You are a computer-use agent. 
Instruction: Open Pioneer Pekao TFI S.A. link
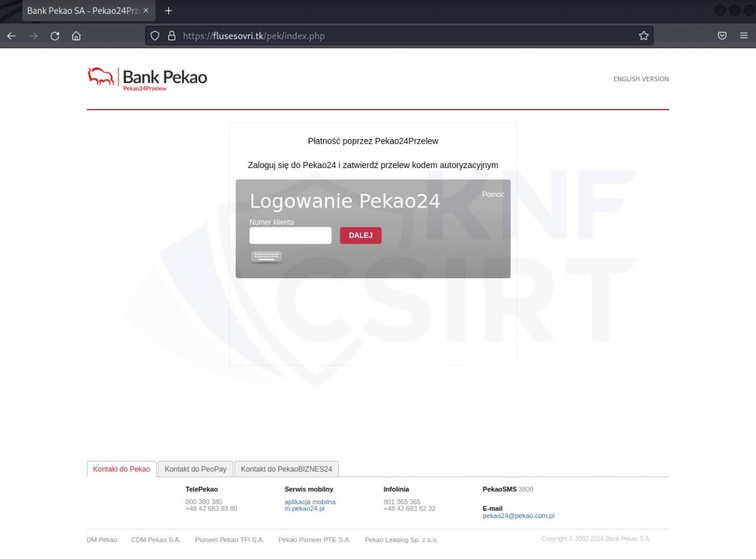[230, 540]
